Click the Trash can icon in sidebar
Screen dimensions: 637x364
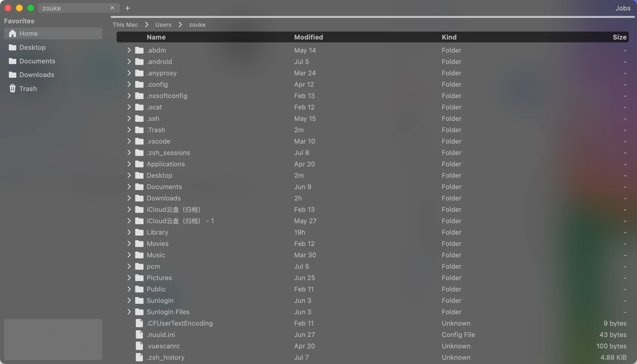coord(13,88)
